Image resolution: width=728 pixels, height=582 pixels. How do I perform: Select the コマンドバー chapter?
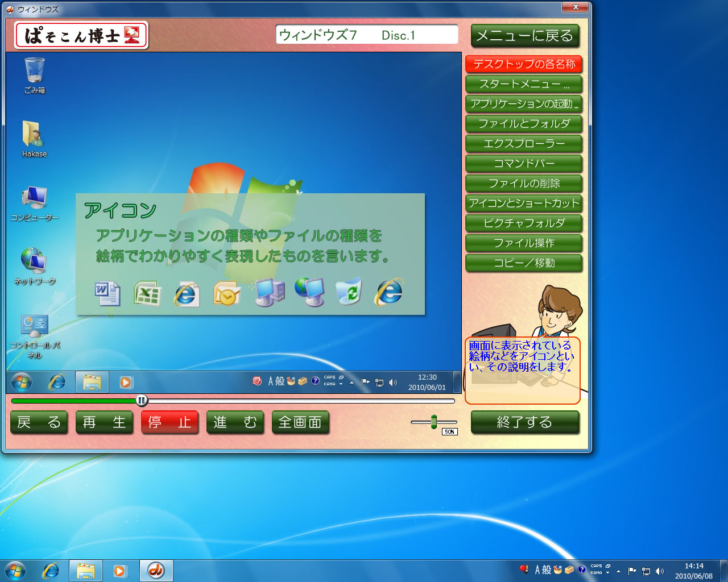[x=524, y=164]
